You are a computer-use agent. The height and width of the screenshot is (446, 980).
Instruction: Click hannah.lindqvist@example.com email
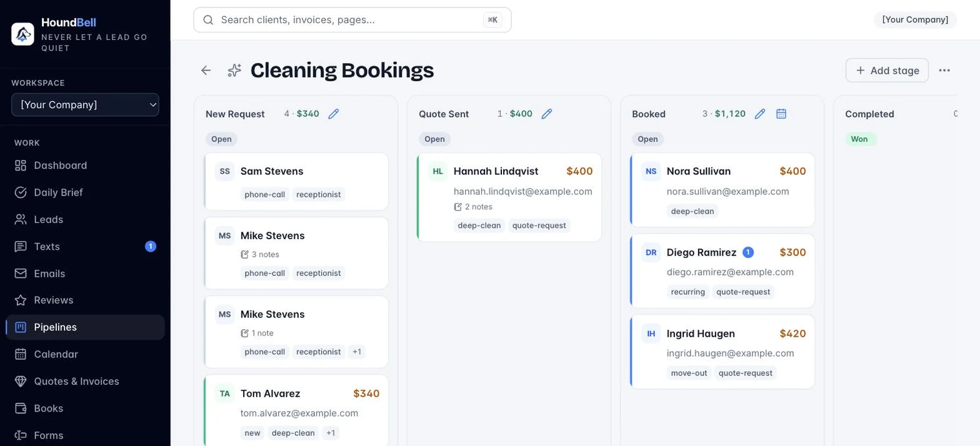click(523, 191)
